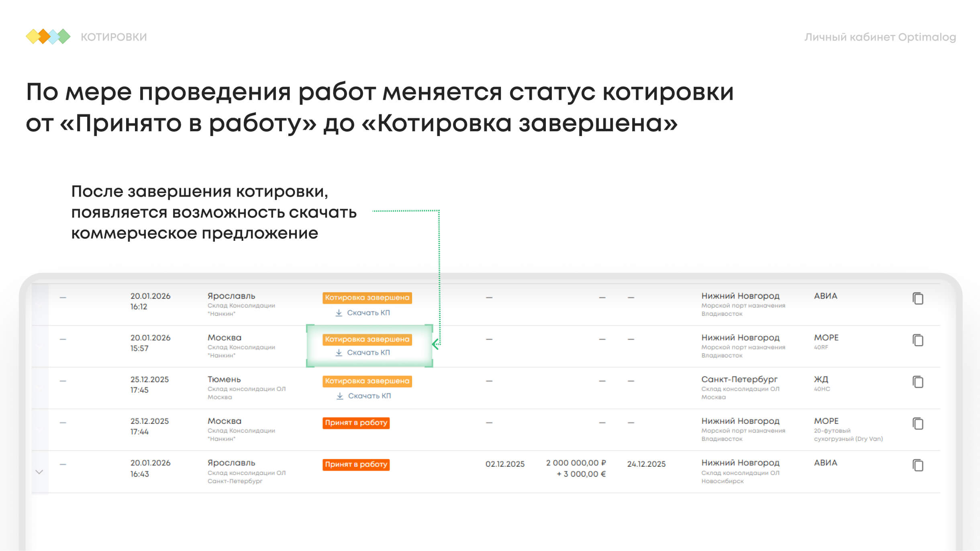The image size is (980, 551).
Task: Click download arrow icon in Тюмень row
Action: pyautogui.click(x=340, y=396)
